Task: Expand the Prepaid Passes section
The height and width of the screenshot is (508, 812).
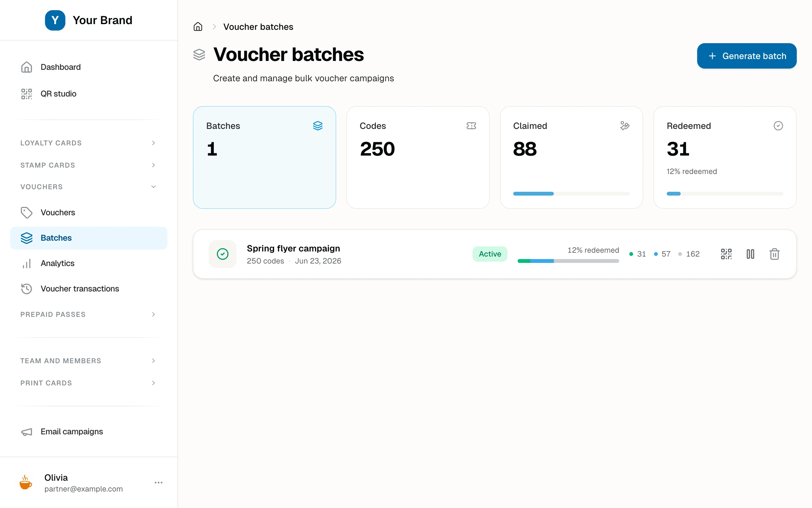Action: (88, 314)
